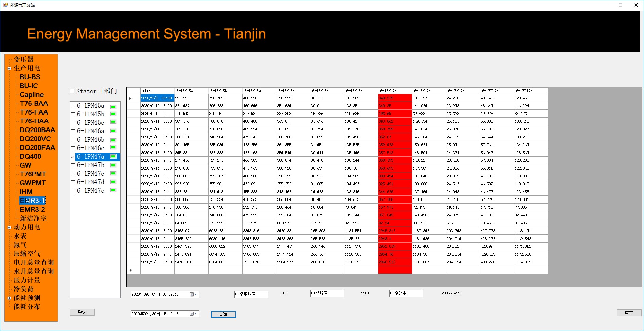Viewport: 644px width, 331px height.
Task: Check the 6-1PN46c meter checkbox
Action: click(x=73, y=149)
